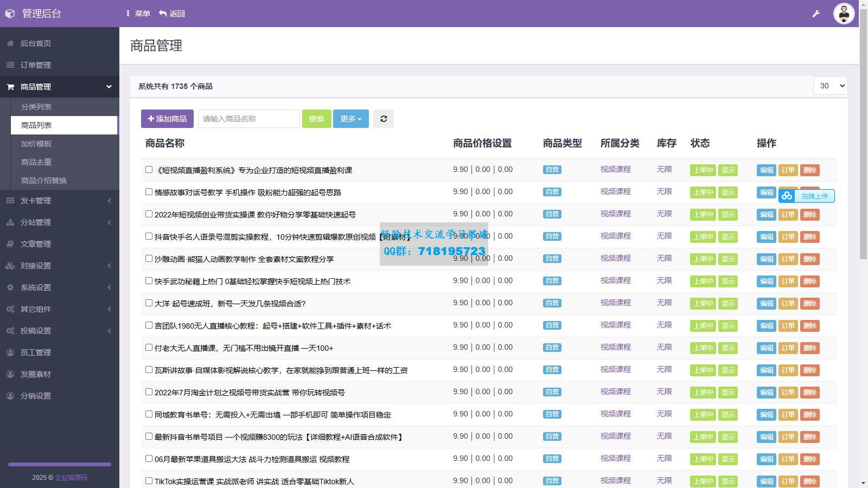Image resolution: width=868 pixels, height=488 pixels.
Task: Expand the 分站管理 menu arrow
Action: point(109,222)
